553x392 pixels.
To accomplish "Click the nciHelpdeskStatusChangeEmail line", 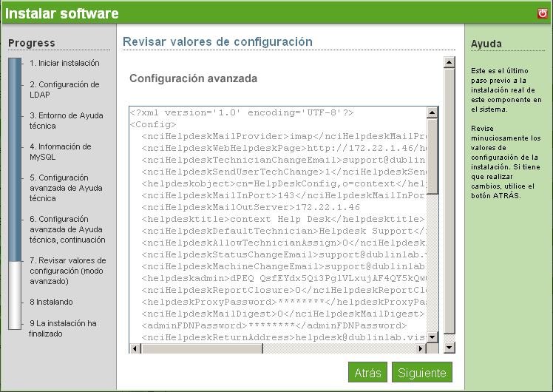I will click(284, 254).
